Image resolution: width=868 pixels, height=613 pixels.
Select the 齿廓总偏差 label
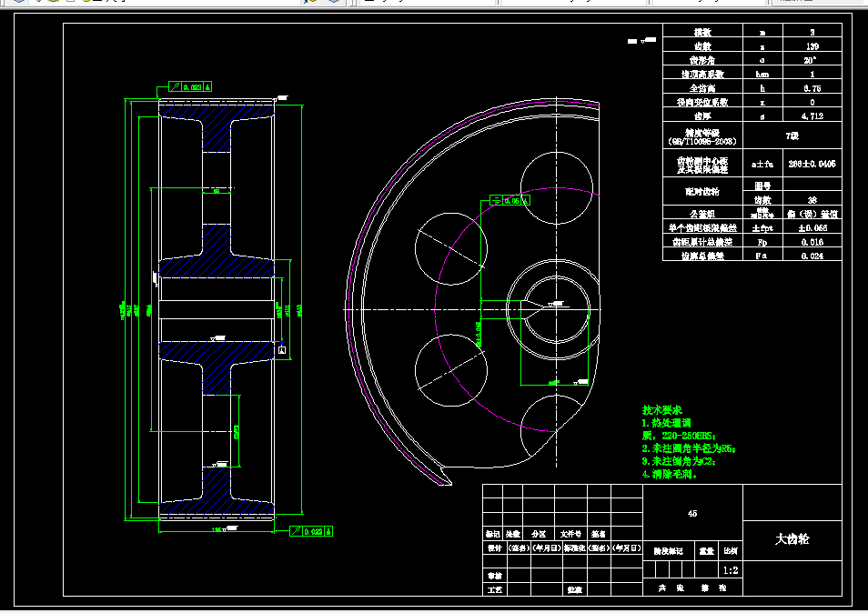point(702,256)
